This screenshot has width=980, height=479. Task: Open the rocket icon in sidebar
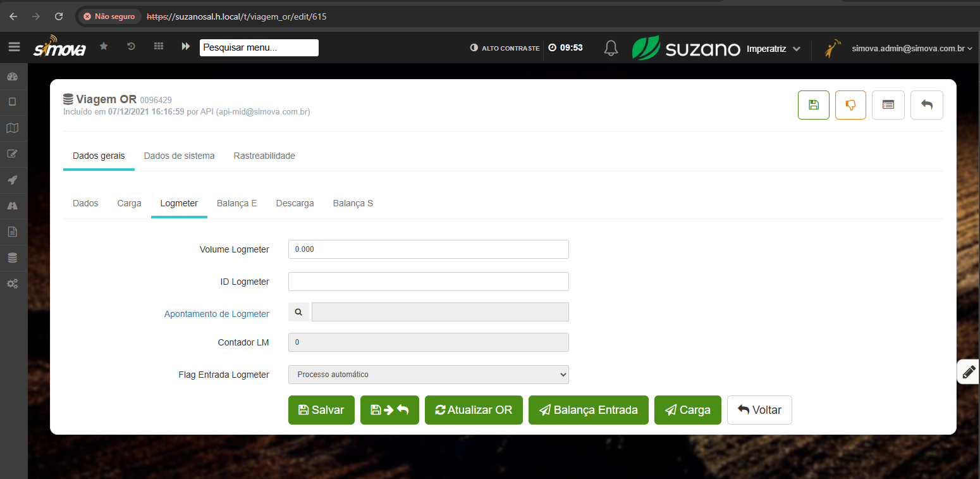click(x=13, y=180)
